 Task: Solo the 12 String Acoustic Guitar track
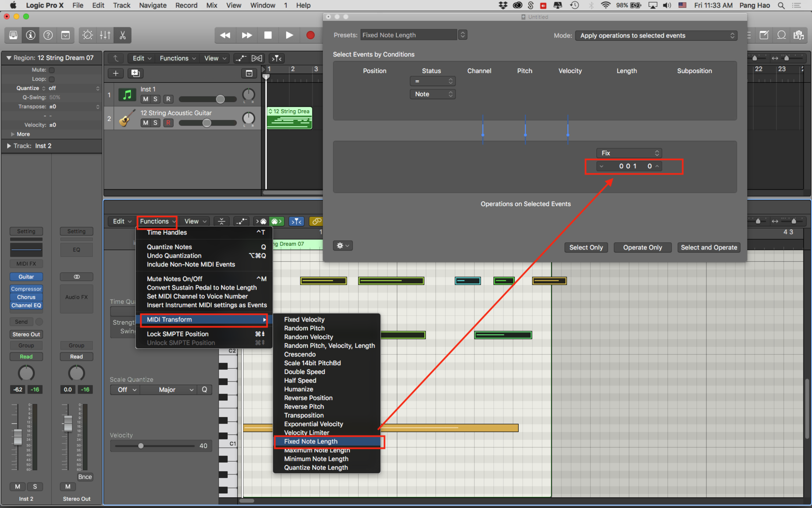click(x=155, y=123)
